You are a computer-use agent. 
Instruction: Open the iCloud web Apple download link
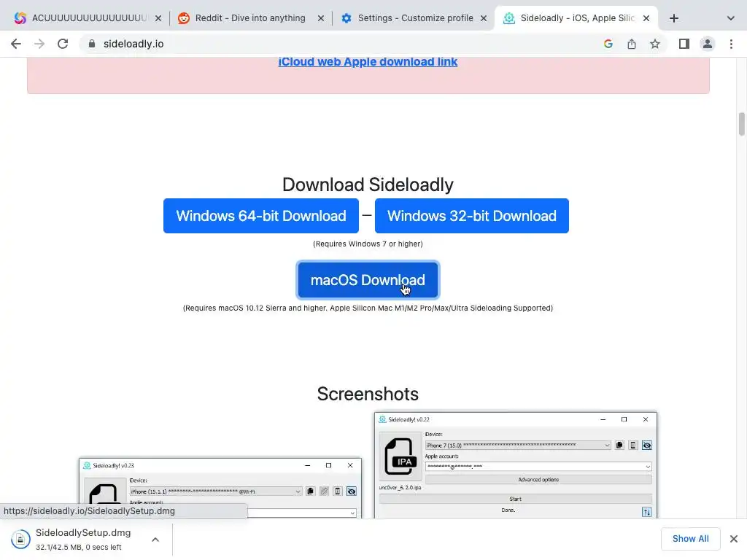[368, 62]
